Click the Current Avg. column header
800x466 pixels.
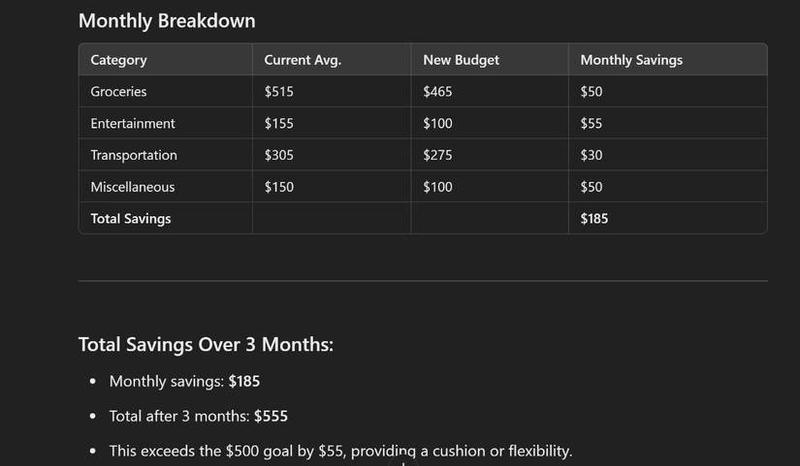[x=303, y=60]
